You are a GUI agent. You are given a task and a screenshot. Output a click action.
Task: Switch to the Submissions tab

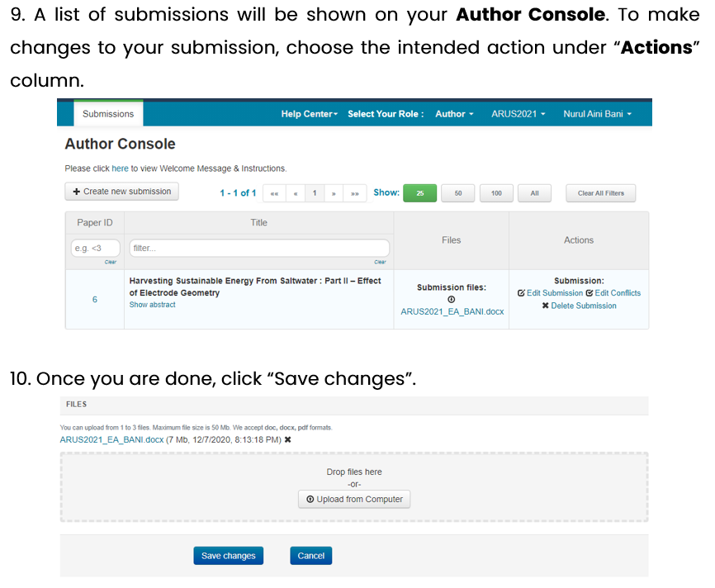[108, 114]
